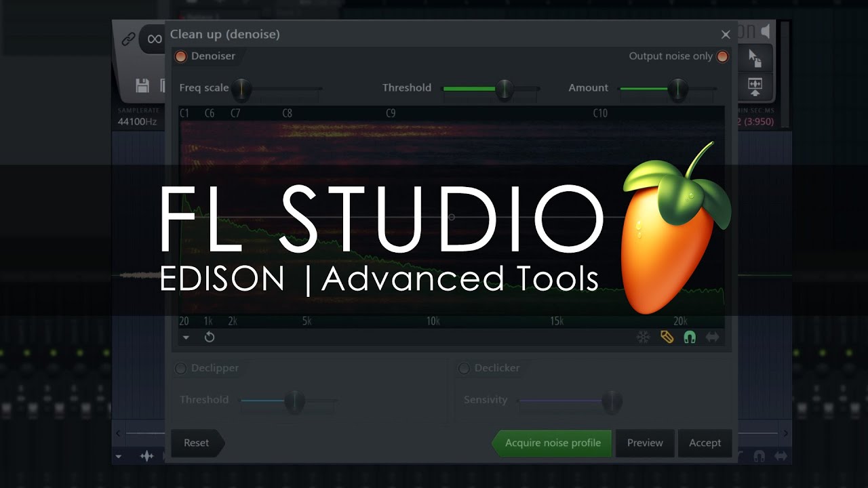The height and width of the screenshot is (488, 868).
Task: Click the Freq scale slider knob
Action: coord(241,89)
